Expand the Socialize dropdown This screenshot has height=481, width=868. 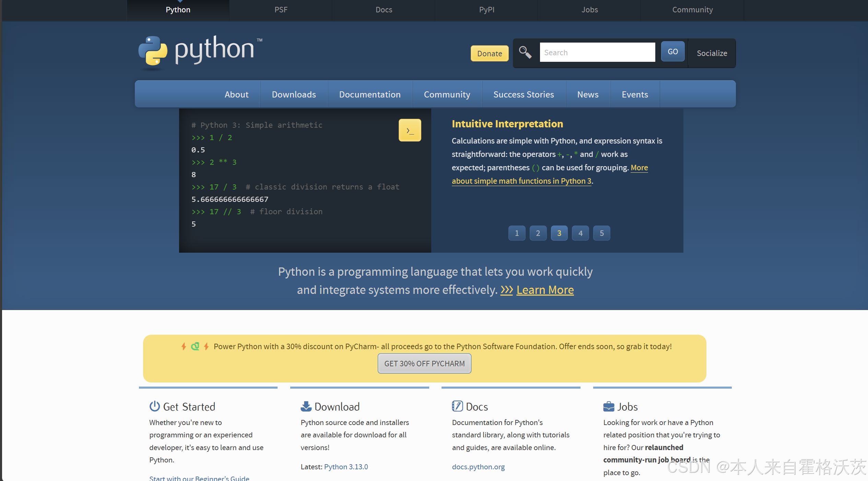click(x=712, y=53)
